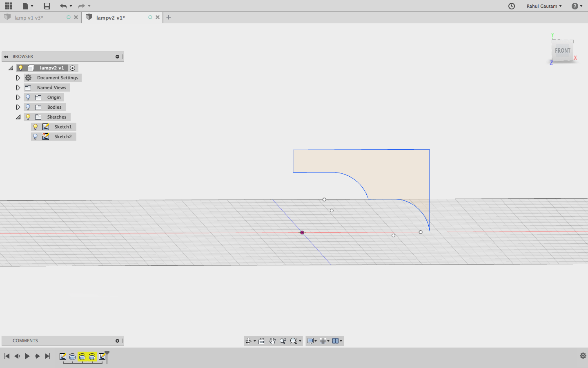
Task: Hide Sketch1 using its light bulb
Action: [x=36, y=127]
